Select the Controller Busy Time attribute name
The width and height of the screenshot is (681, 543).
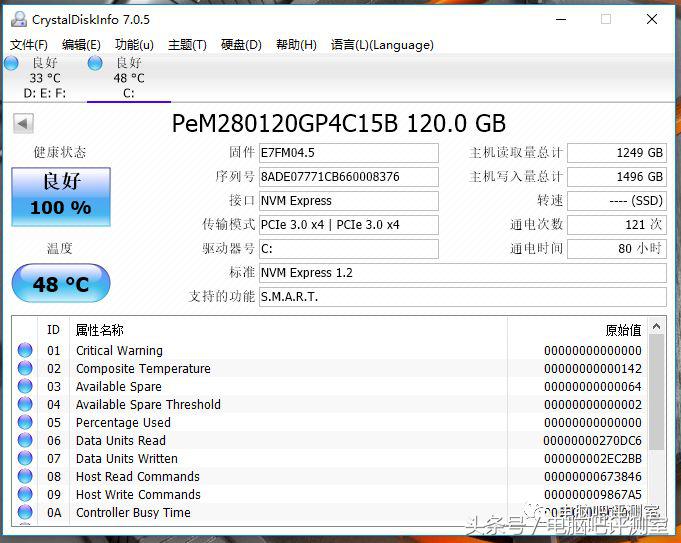point(133,513)
